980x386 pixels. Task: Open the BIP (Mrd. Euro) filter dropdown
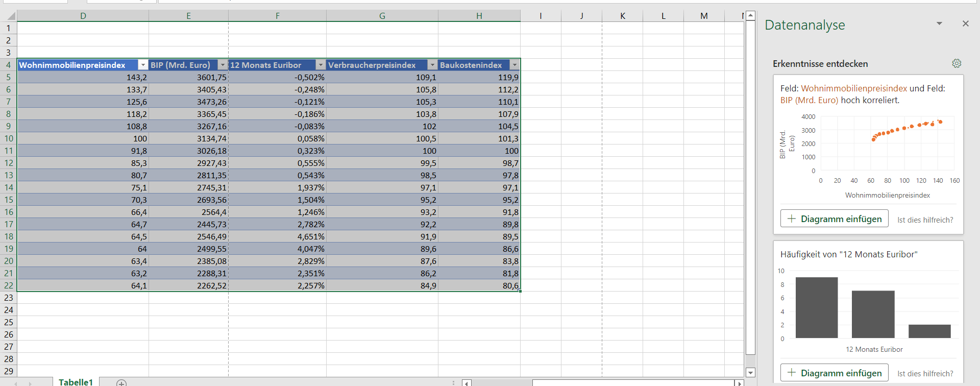pyautogui.click(x=223, y=65)
